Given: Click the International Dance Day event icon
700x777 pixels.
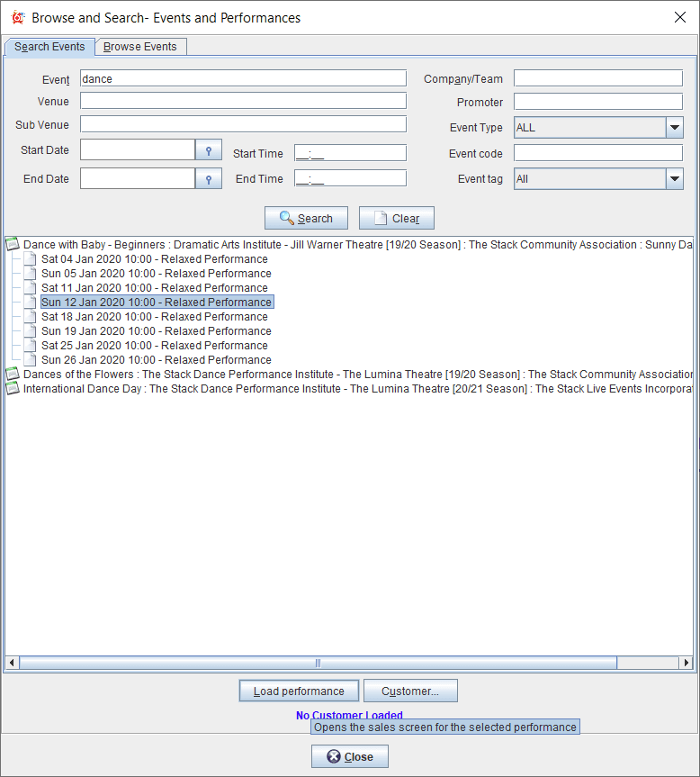Looking at the screenshot, I should [x=13, y=388].
